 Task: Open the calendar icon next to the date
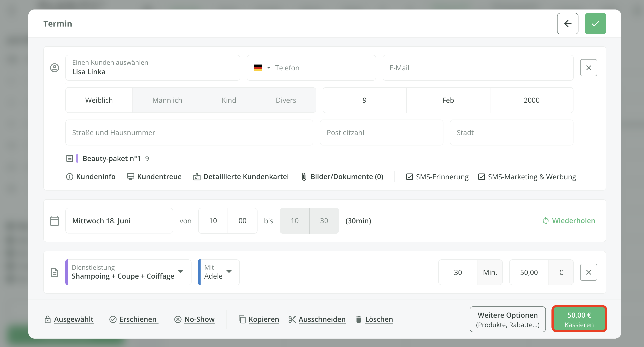click(55, 220)
